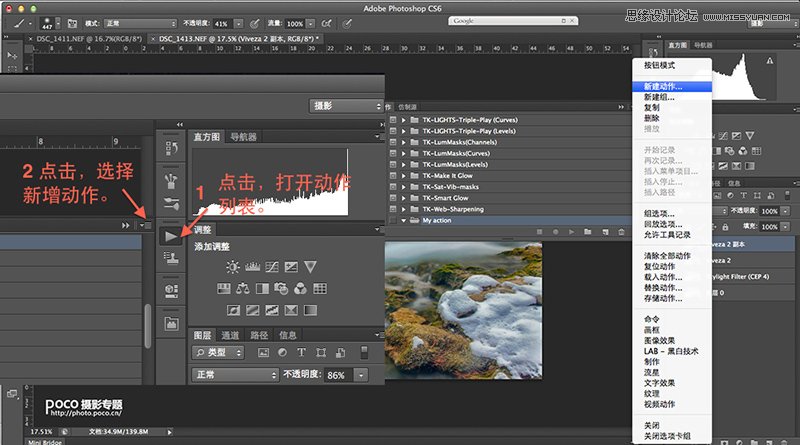This screenshot has height=445, width=800.
Task: Click the Color Balance scales adjustment icon
Action: (241, 288)
